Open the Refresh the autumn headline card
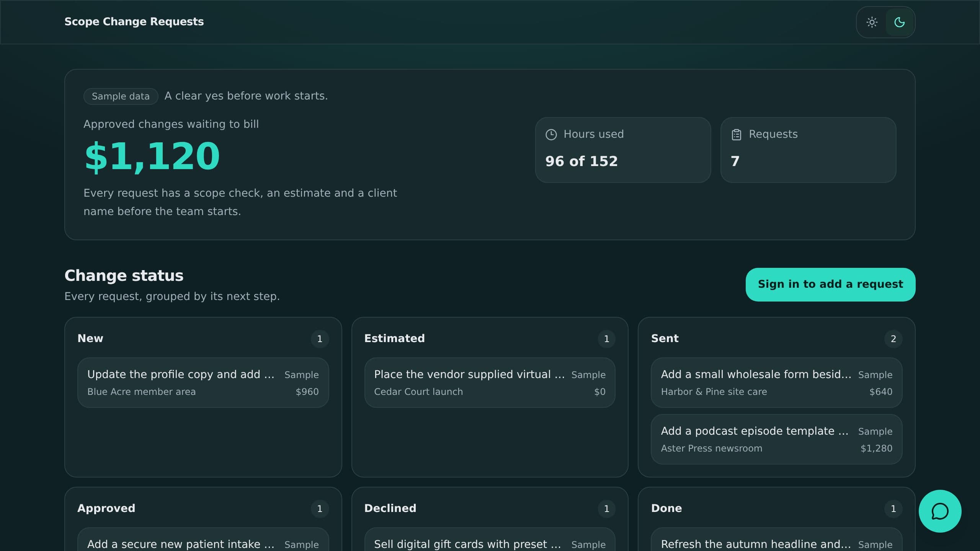 click(776, 540)
